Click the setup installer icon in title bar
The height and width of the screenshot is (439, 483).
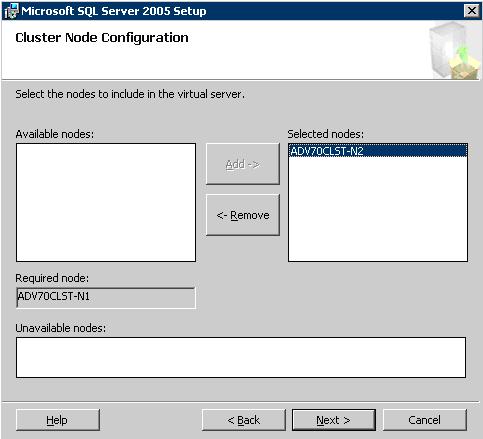point(11,11)
